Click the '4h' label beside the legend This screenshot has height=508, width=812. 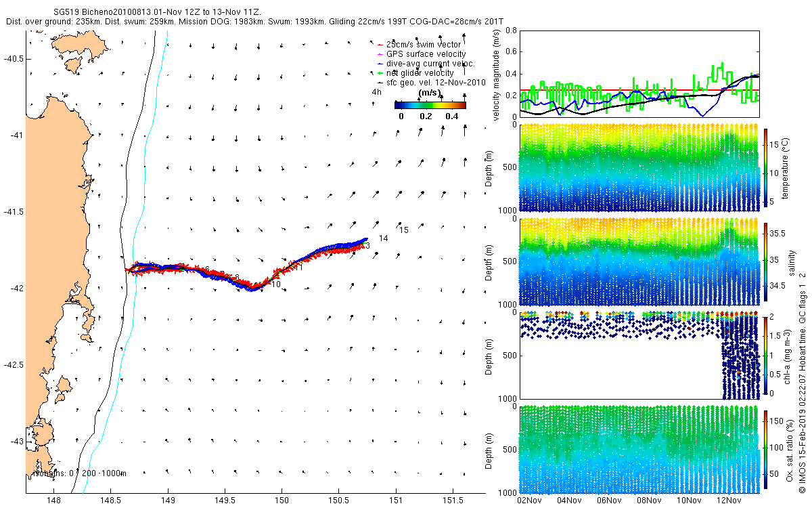click(376, 92)
